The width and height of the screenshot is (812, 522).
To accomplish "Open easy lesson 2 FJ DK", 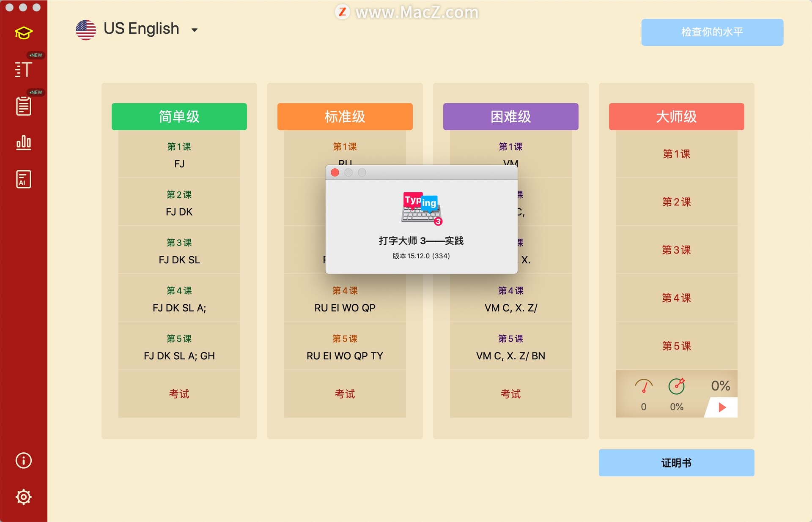I will click(179, 202).
